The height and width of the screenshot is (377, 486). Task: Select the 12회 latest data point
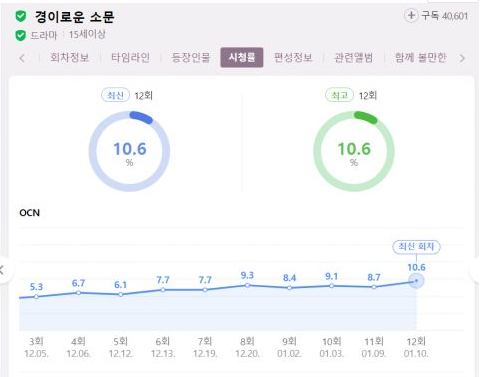click(x=416, y=281)
